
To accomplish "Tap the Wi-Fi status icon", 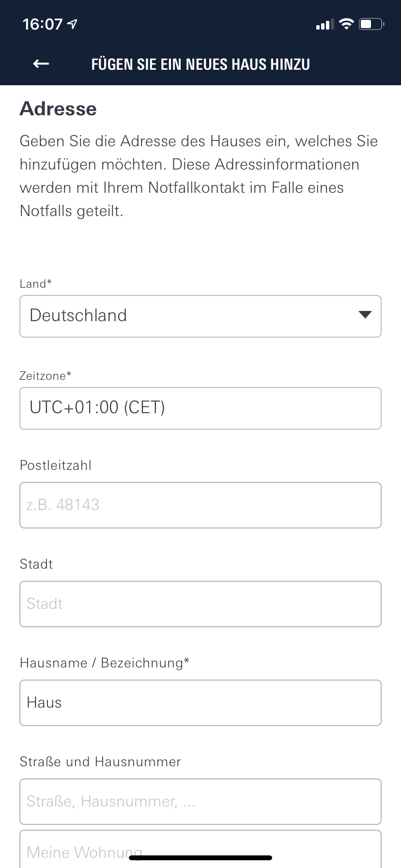I will point(346,24).
